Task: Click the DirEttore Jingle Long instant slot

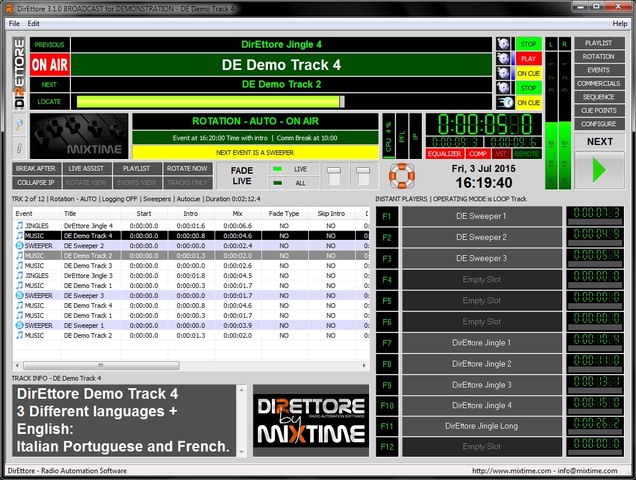Action: click(x=481, y=426)
